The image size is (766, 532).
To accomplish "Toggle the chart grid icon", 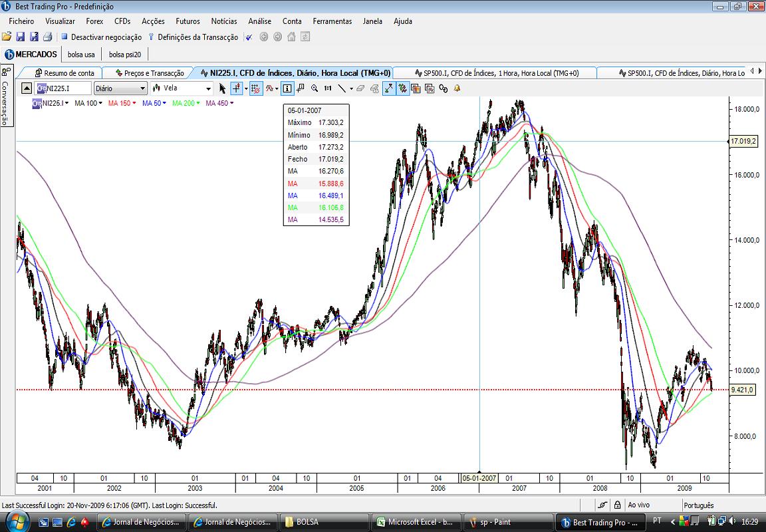I will (x=256, y=88).
